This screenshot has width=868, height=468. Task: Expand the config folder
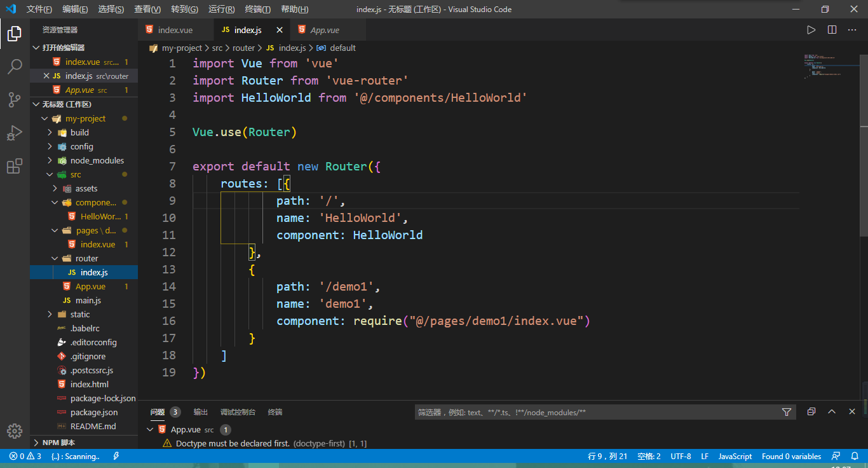point(50,146)
